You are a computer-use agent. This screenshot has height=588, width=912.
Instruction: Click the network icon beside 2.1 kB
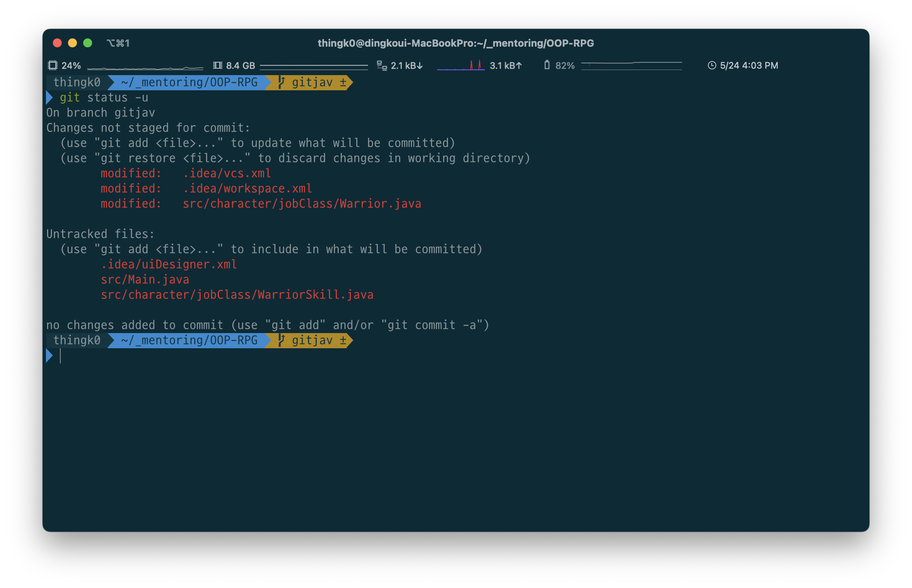click(x=382, y=65)
